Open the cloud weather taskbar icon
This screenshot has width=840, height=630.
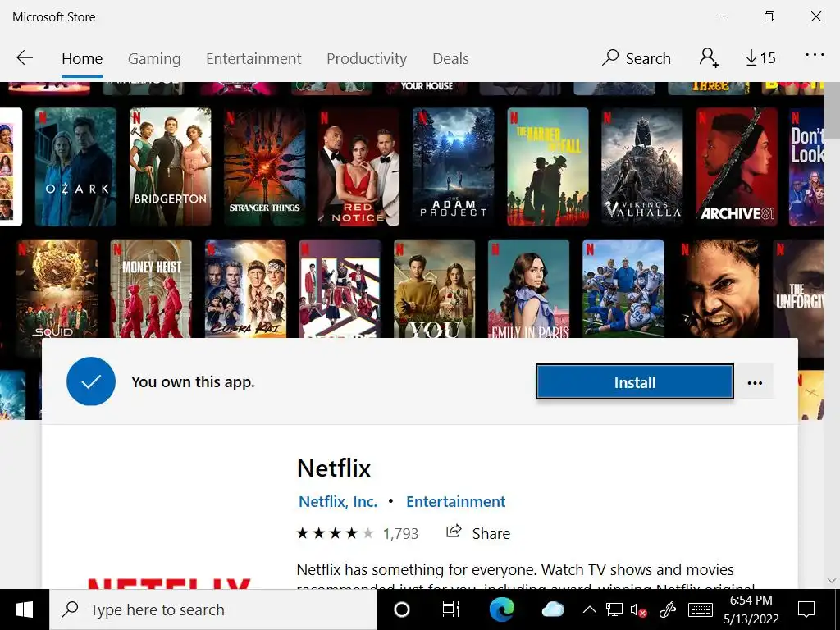(x=552, y=609)
